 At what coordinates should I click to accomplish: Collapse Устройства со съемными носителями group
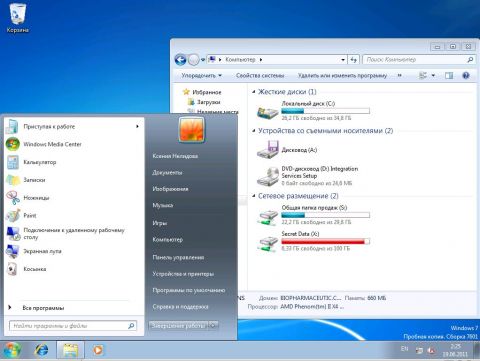pos(253,131)
